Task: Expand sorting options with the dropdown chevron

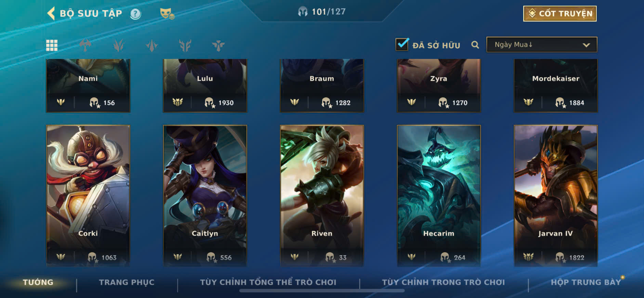Action: pyautogui.click(x=586, y=45)
